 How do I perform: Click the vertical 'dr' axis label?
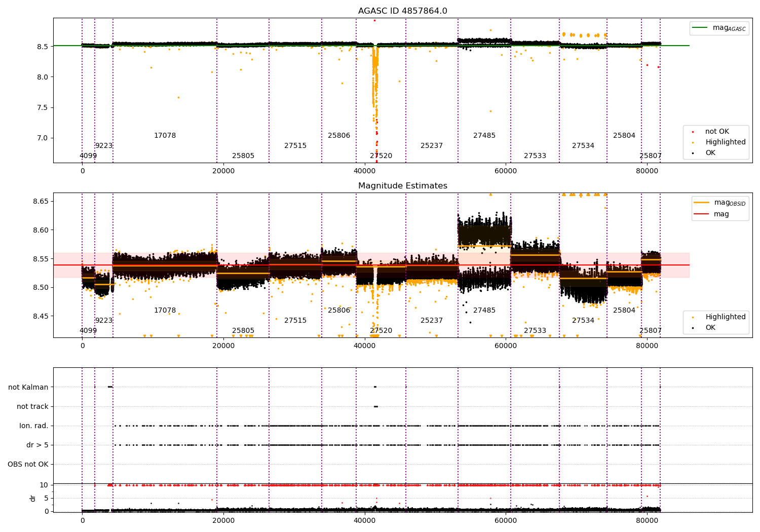click(33, 498)
